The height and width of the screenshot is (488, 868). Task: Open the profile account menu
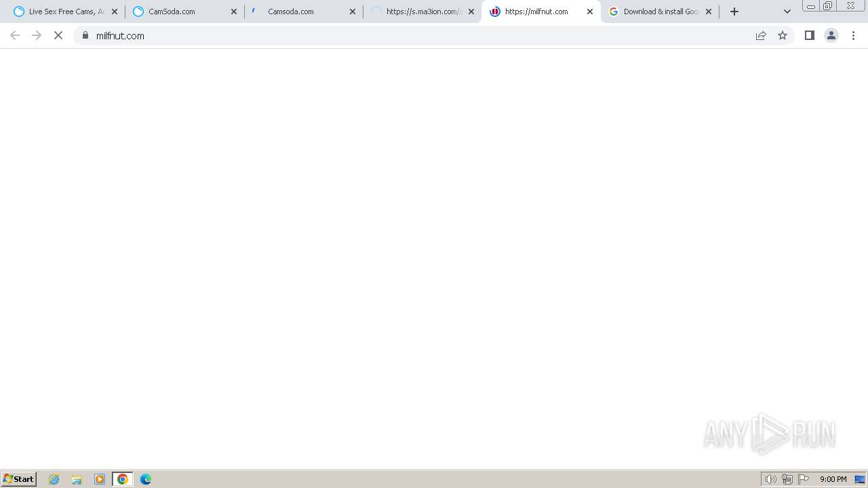tap(831, 35)
